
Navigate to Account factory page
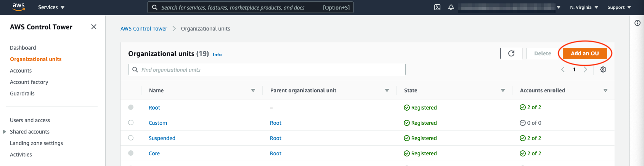29,82
